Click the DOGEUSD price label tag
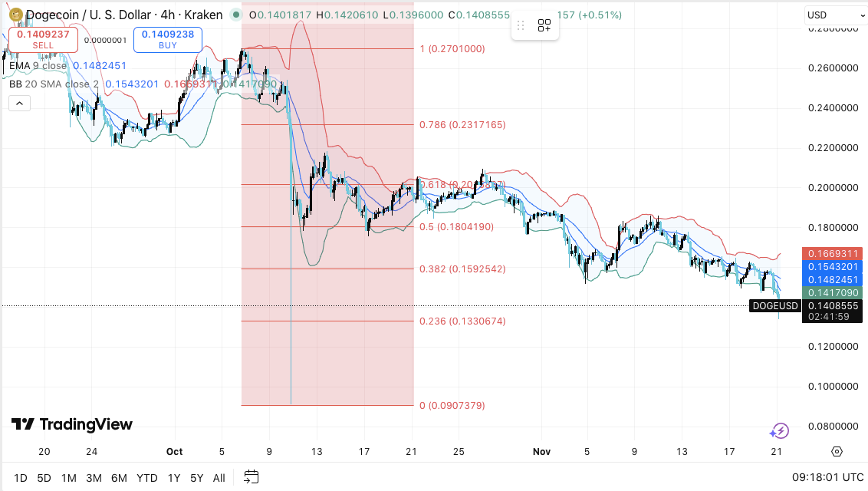Screen dimensions: 868x491 pyautogui.click(x=774, y=305)
